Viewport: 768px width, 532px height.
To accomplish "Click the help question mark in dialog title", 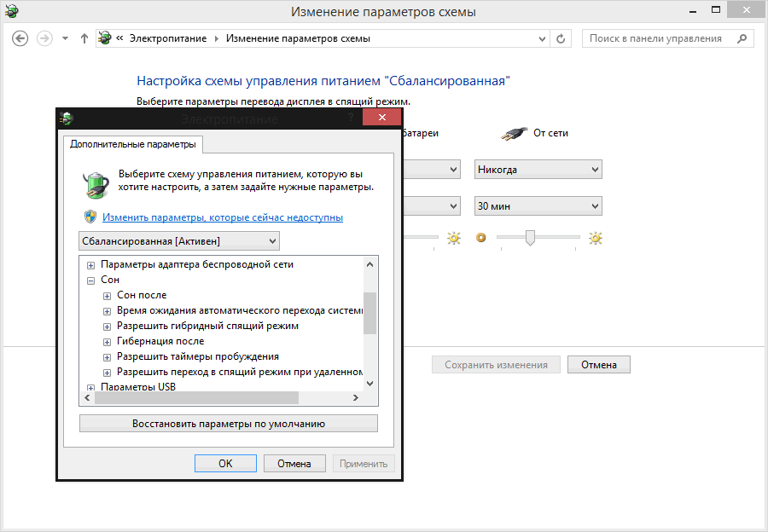I will tap(350, 118).
